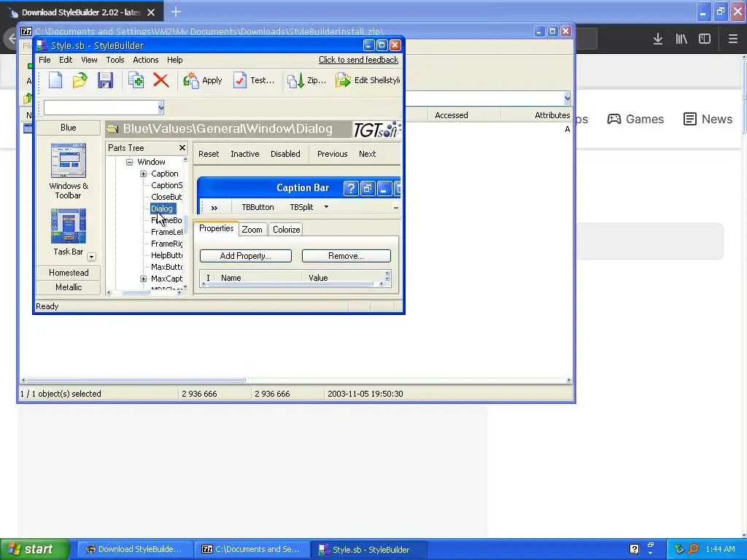Open Test from the toolbar
Image resolution: width=747 pixels, height=560 pixels.
[254, 80]
